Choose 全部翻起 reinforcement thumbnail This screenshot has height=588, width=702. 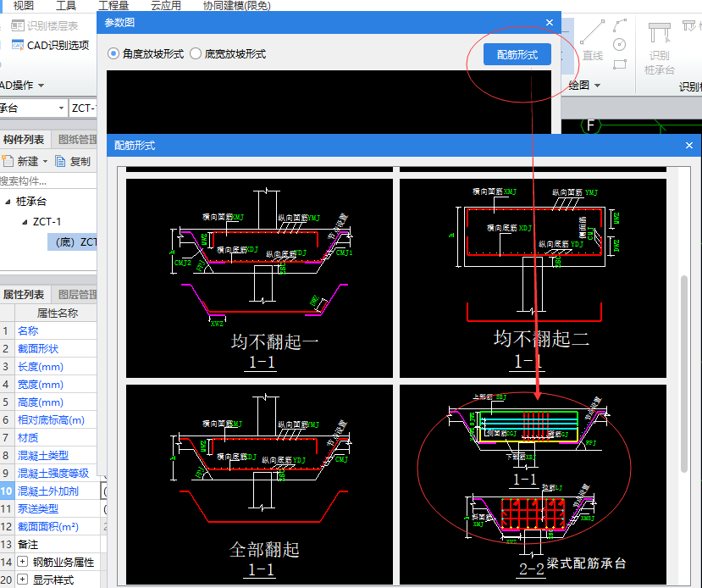[x=259, y=484]
